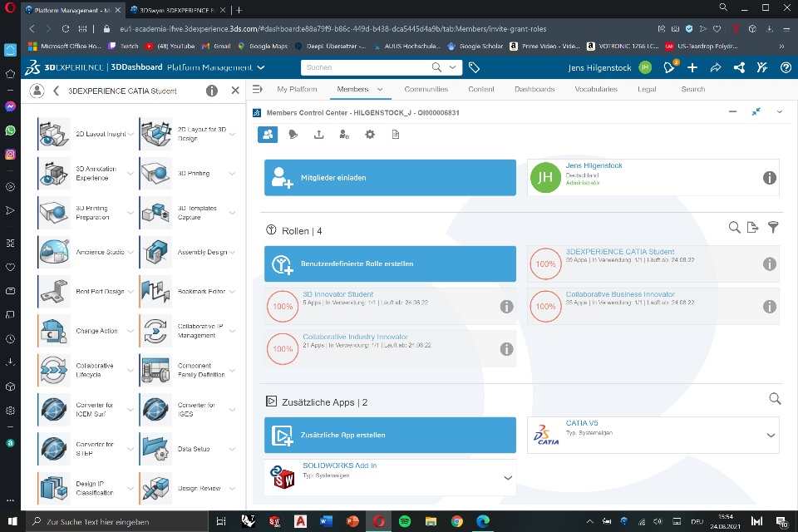The height and width of the screenshot is (532, 798).
Task: Open Collaborative Business Innovator role link
Action: click(620, 294)
